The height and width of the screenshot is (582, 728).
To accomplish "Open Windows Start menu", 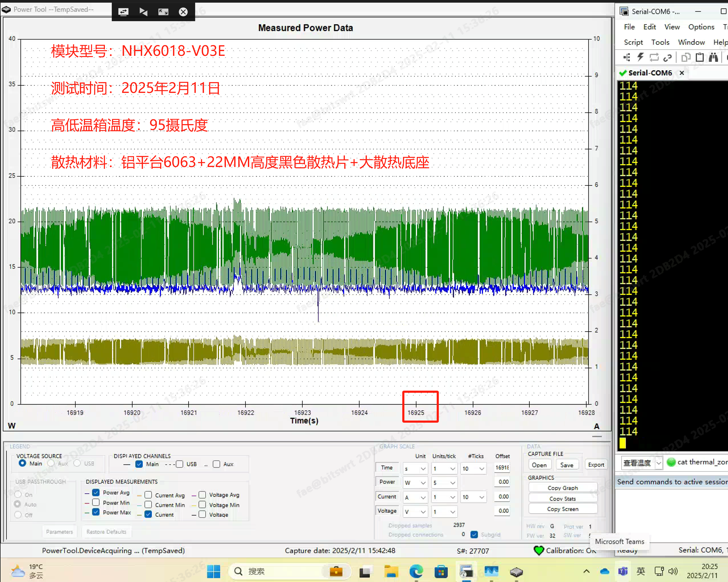I will tap(213, 571).
